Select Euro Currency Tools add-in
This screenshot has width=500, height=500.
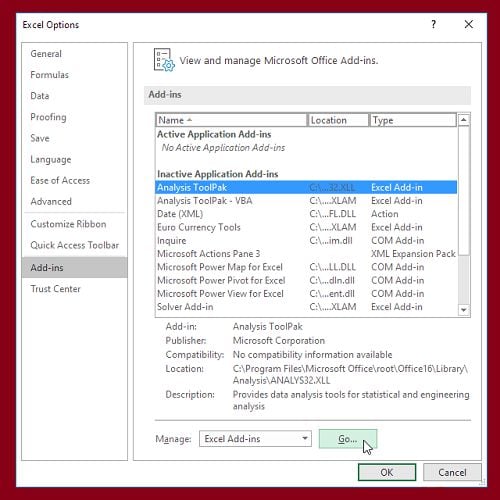pyautogui.click(x=306, y=227)
